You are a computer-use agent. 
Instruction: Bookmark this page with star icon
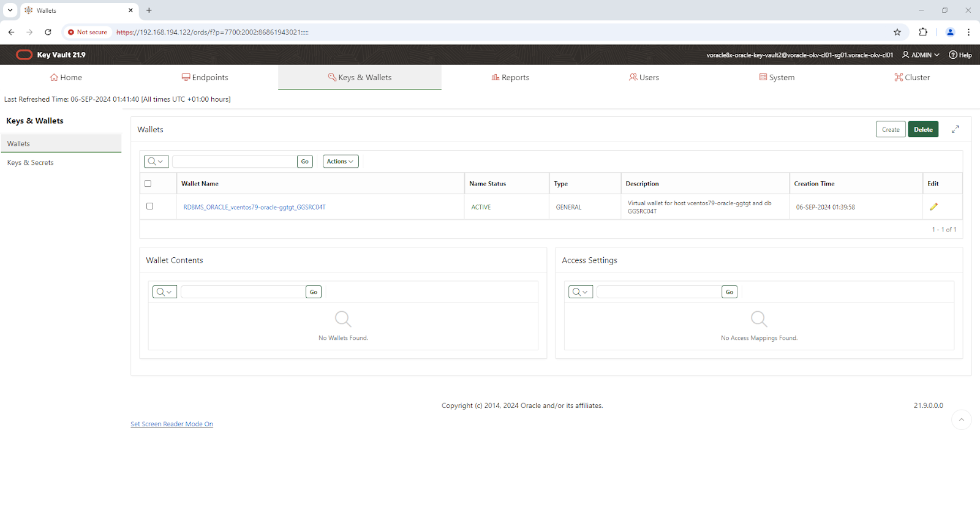(897, 32)
